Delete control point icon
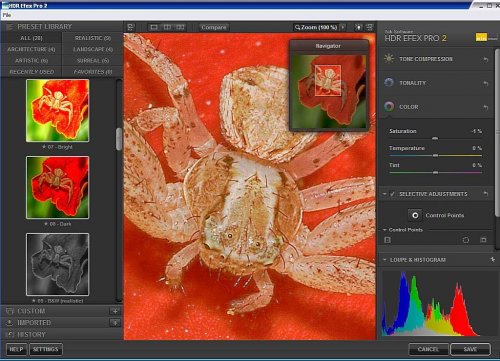 pos(483,240)
